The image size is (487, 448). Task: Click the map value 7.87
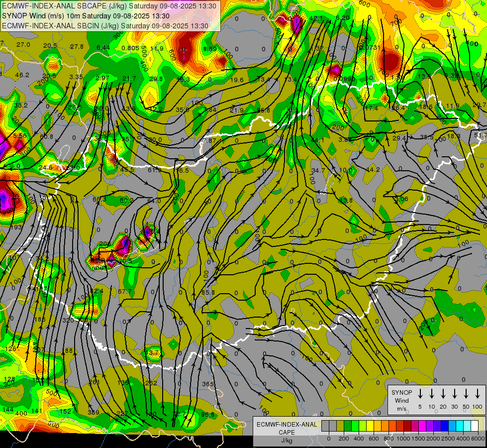tap(209, 140)
